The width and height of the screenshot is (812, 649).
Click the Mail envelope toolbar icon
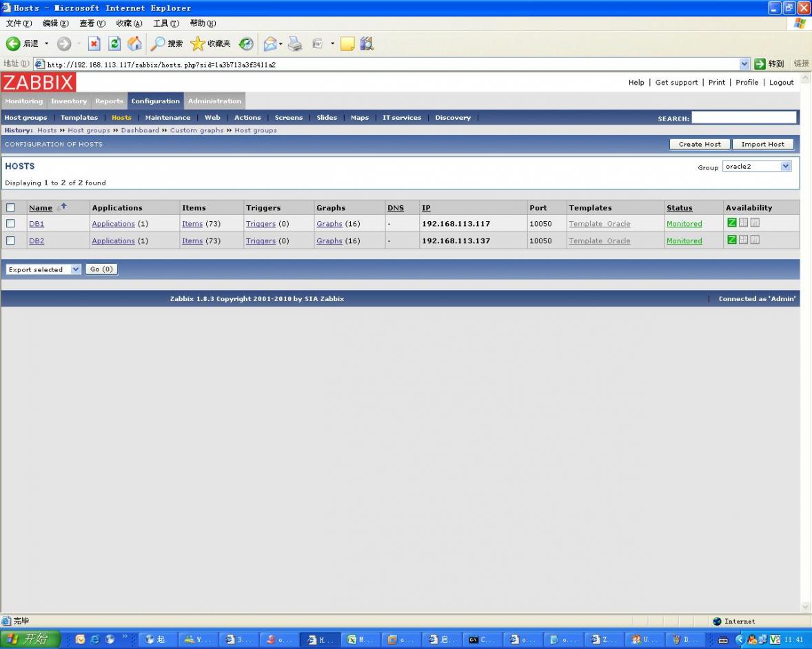coord(270,43)
